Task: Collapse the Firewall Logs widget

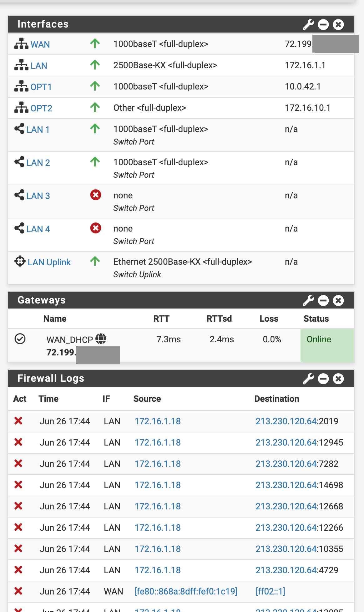Action: (x=323, y=379)
